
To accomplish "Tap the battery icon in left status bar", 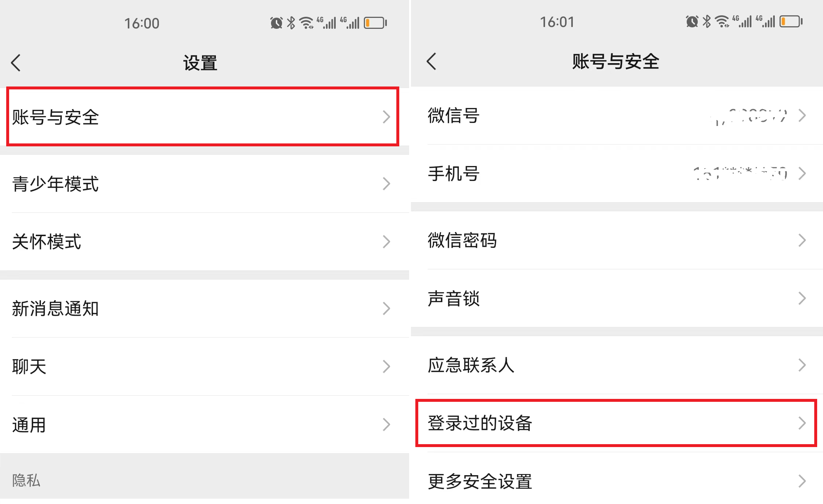I will pos(375,23).
